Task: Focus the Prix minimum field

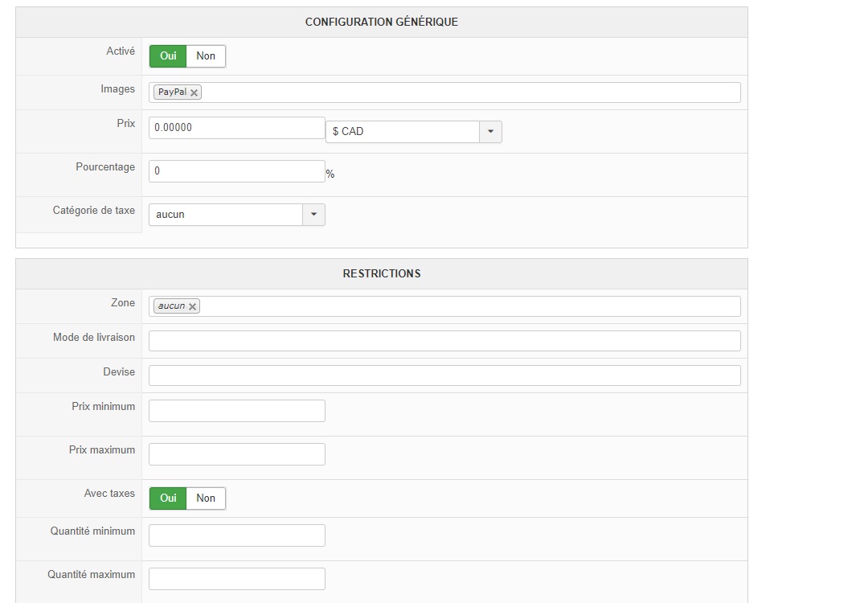Action: [x=236, y=411]
